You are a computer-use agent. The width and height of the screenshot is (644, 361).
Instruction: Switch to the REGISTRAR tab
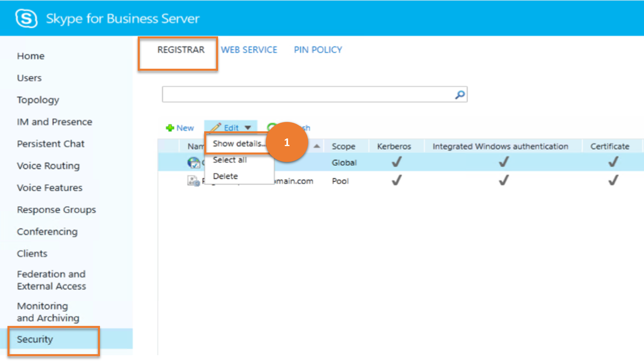point(181,50)
